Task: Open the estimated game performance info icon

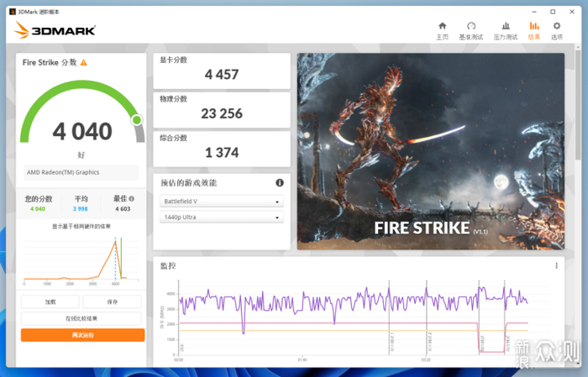Action: pyautogui.click(x=280, y=182)
